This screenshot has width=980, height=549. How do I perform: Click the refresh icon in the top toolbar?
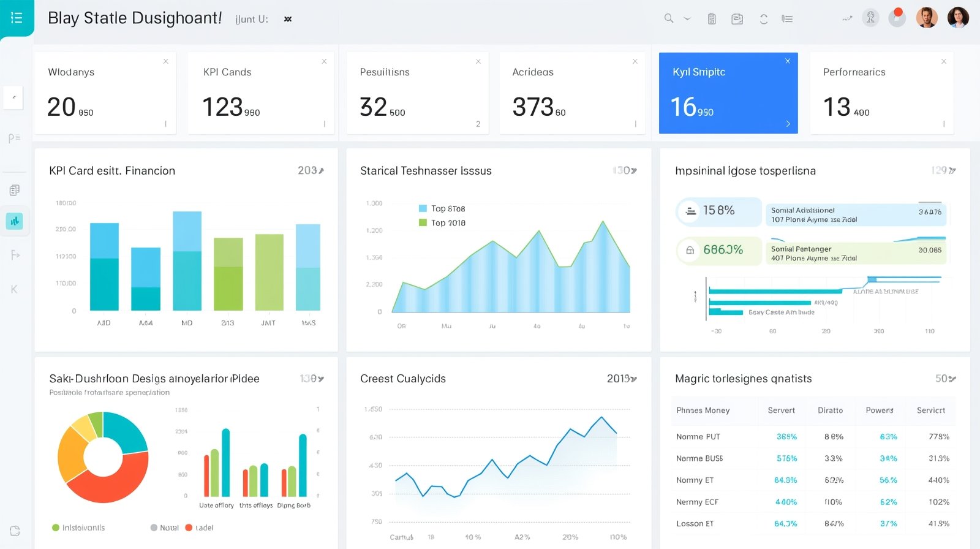click(763, 19)
